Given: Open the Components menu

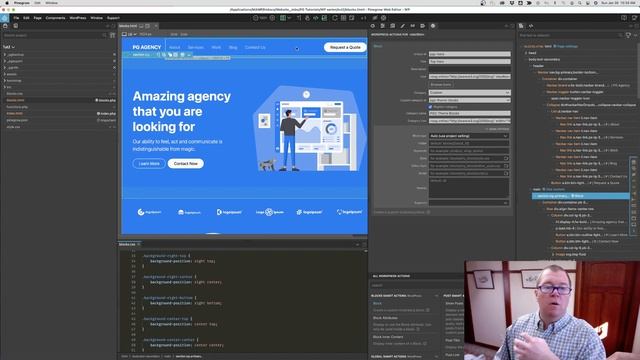Looking at the screenshot, I should (56, 18).
